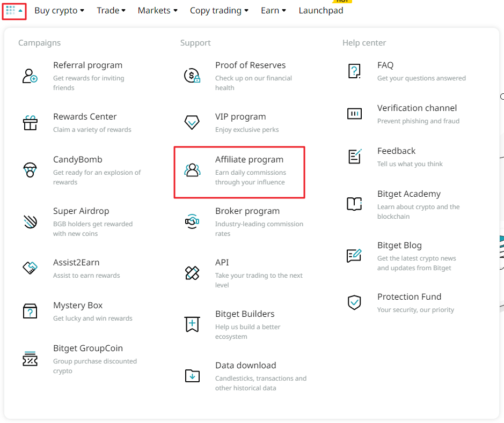This screenshot has height=423, width=504.
Task: Click the Bitget Academy book icon
Action: click(x=354, y=204)
